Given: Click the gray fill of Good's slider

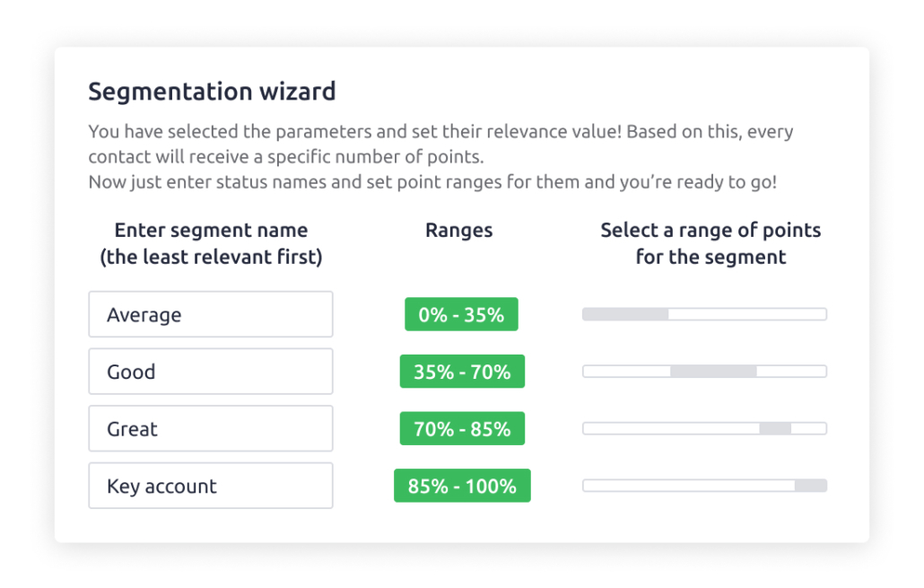Looking at the screenshot, I should tap(713, 372).
